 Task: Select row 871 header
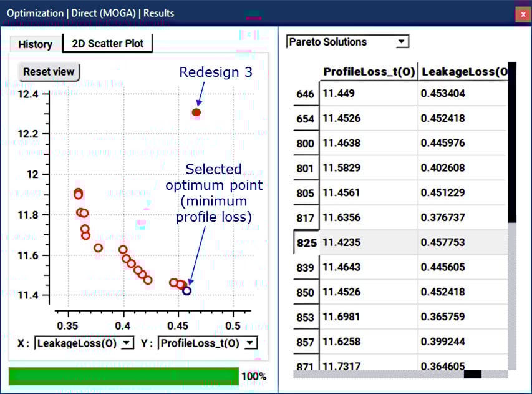coord(306,366)
